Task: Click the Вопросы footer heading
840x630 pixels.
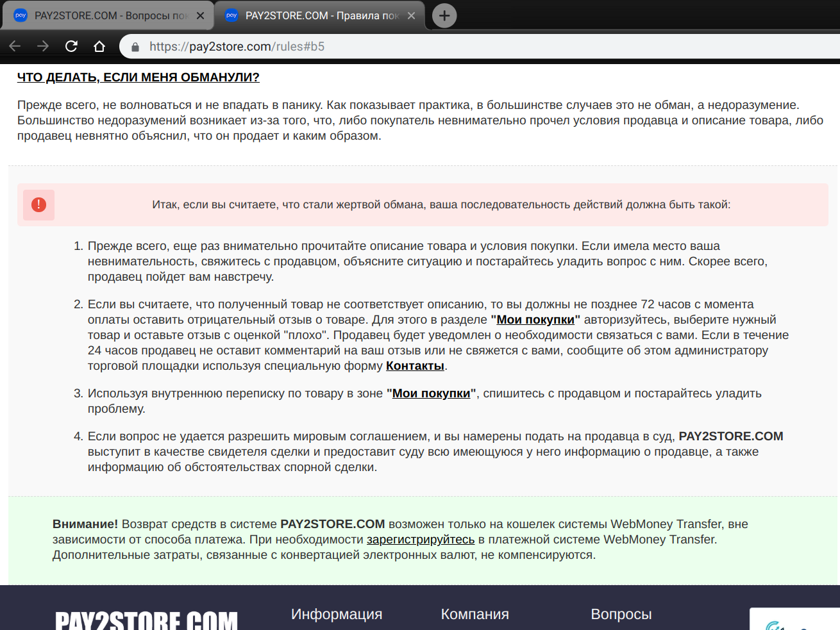Action: pyautogui.click(x=621, y=614)
